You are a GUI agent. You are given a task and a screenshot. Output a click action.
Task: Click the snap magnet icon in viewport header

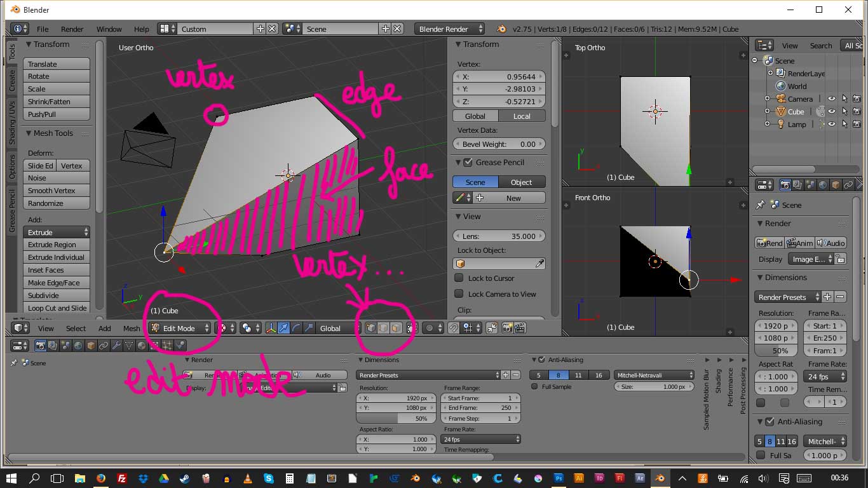(x=453, y=329)
